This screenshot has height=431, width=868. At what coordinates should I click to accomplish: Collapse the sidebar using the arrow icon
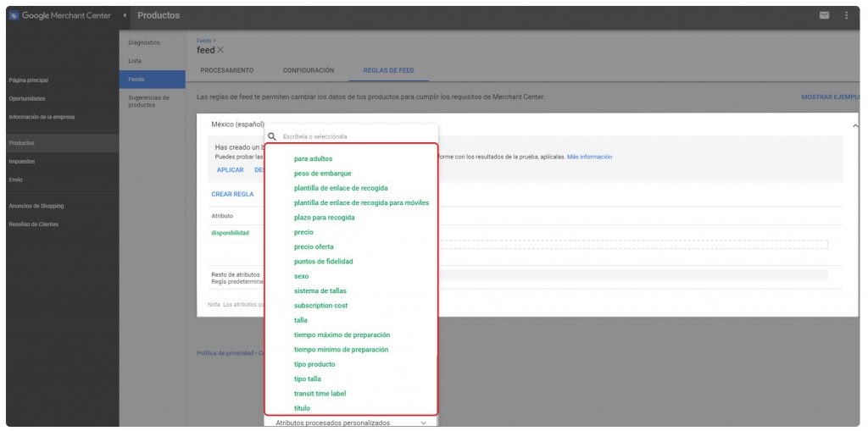click(125, 15)
